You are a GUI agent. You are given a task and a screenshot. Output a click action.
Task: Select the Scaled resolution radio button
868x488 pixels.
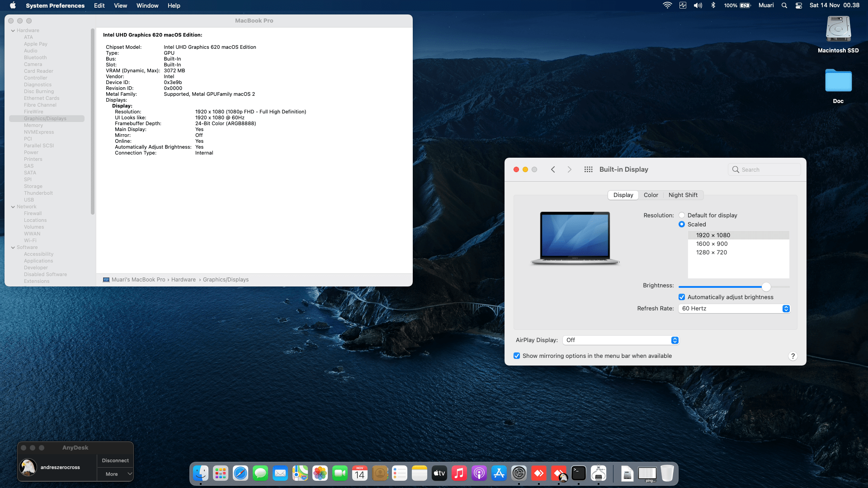(682, 224)
